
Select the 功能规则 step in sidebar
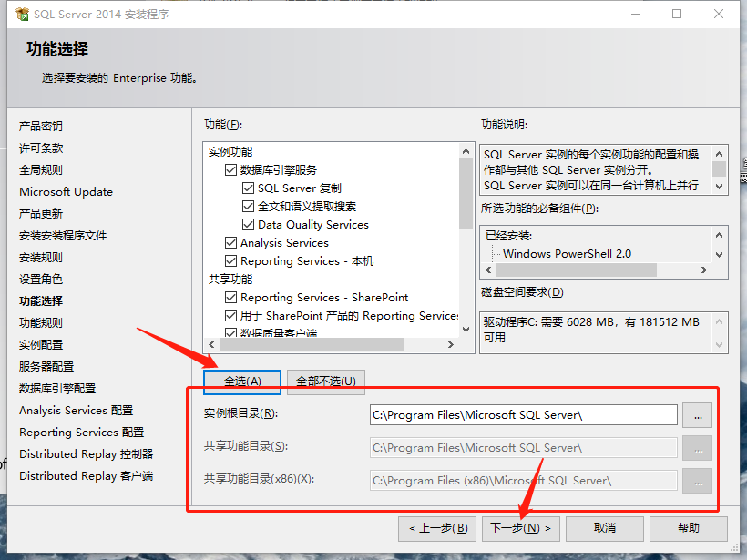coord(41,323)
